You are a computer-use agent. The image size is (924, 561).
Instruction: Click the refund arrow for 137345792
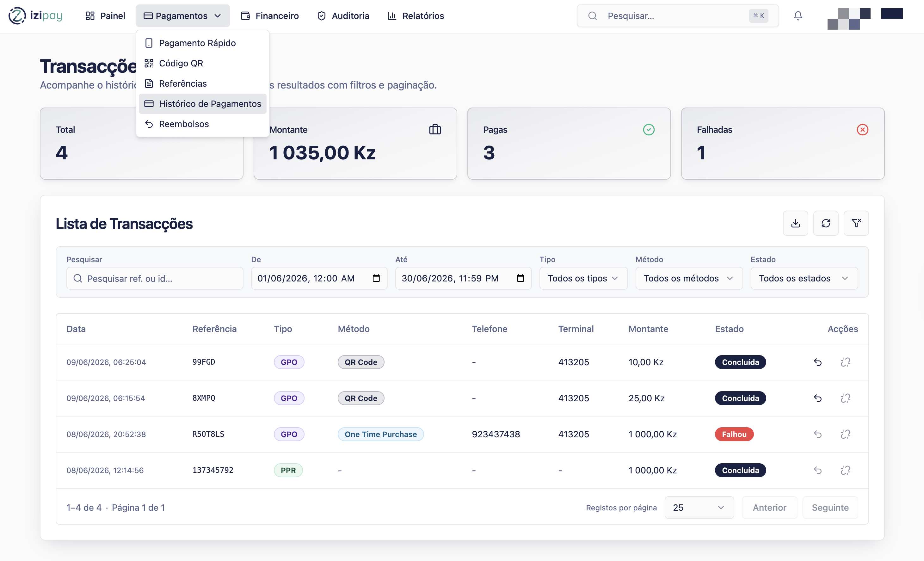coord(818,470)
